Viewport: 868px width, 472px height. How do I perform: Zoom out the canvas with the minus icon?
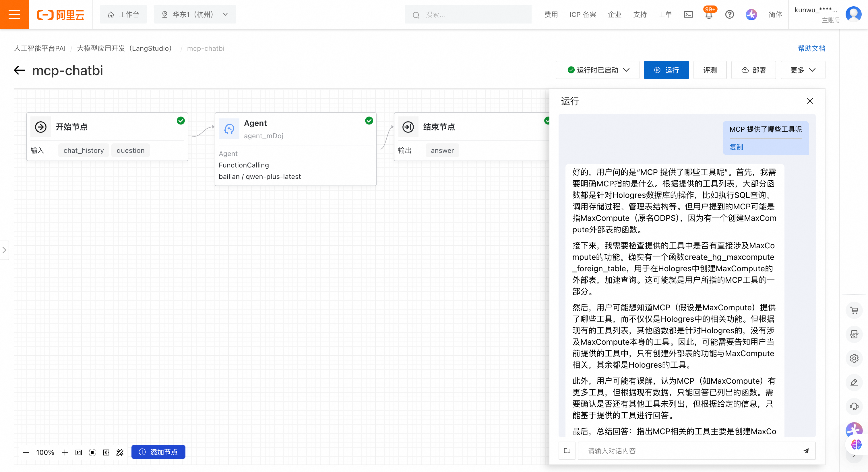pos(26,453)
